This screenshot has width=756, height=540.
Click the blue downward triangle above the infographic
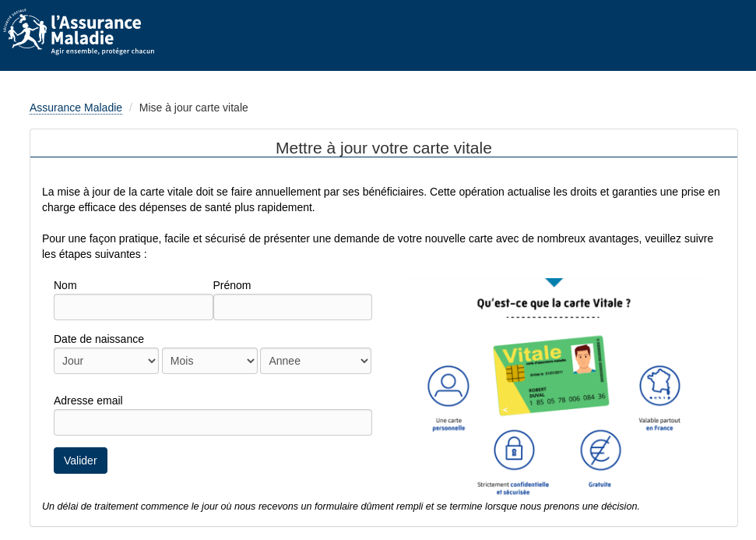(x=554, y=282)
